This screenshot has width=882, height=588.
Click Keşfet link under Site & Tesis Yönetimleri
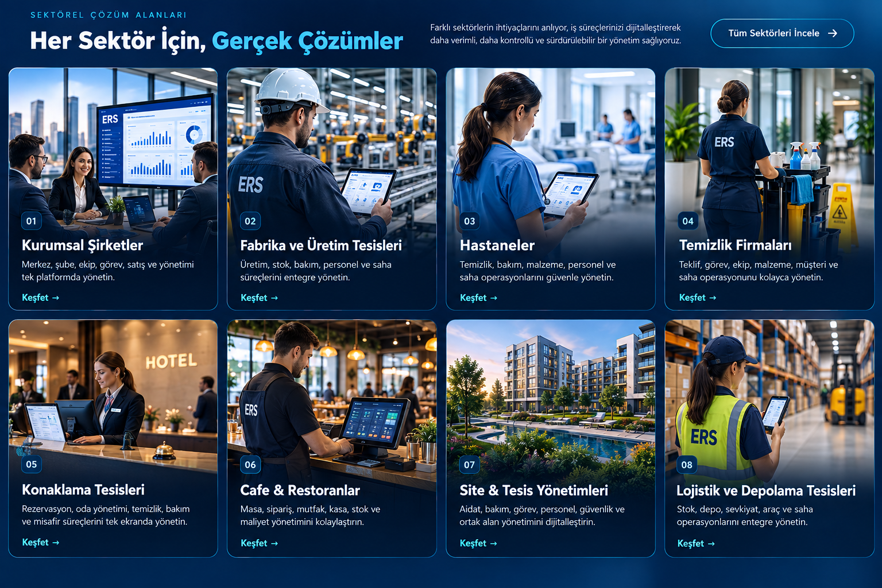[x=478, y=543]
